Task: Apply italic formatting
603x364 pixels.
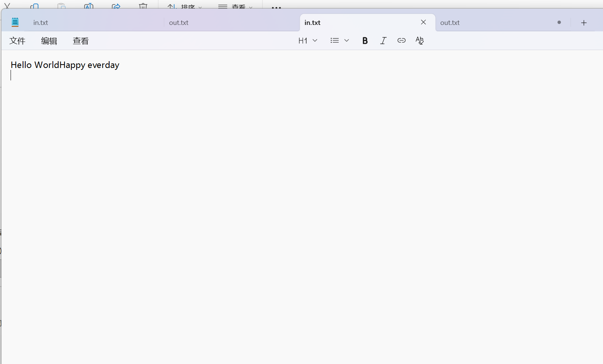Action: (383, 41)
